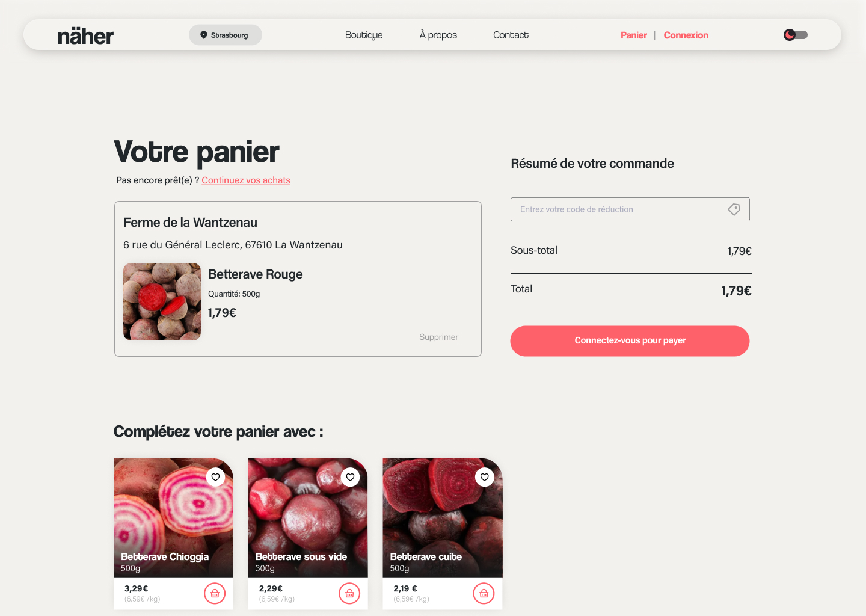
Task: Click Connectez-vous pour payer button
Action: 630,341
